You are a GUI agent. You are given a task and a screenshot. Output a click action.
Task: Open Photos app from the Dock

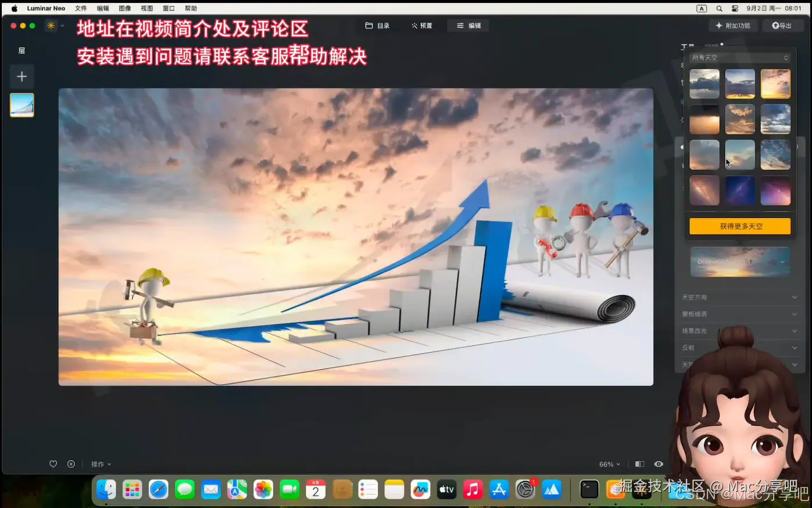[x=263, y=489]
